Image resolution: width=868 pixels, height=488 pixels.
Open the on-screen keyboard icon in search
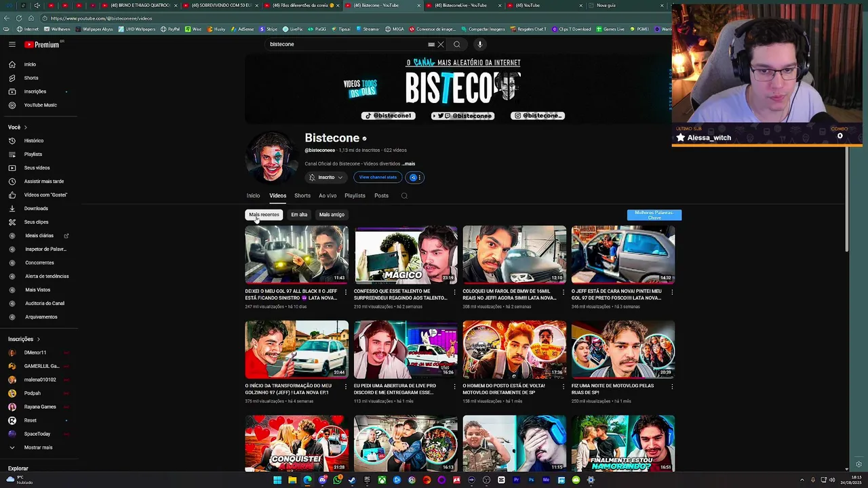pos(431,44)
